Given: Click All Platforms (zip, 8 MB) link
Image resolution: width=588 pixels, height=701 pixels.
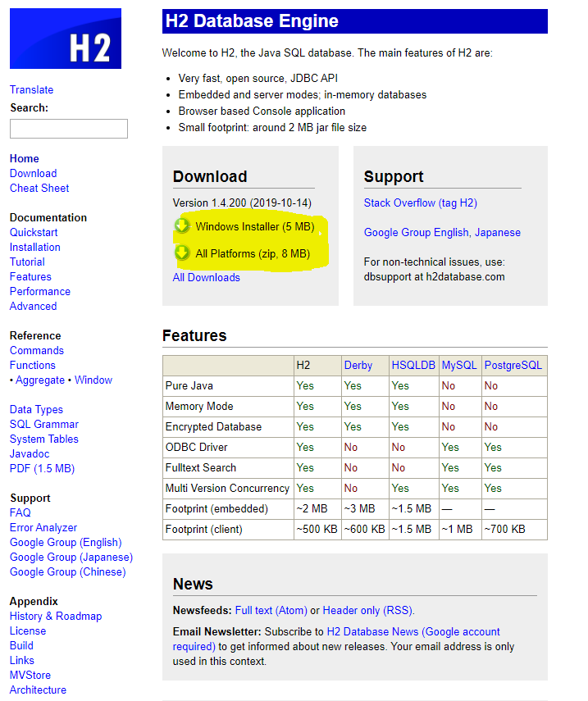Looking at the screenshot, I should pyautogui.click(x=253, y=253).
